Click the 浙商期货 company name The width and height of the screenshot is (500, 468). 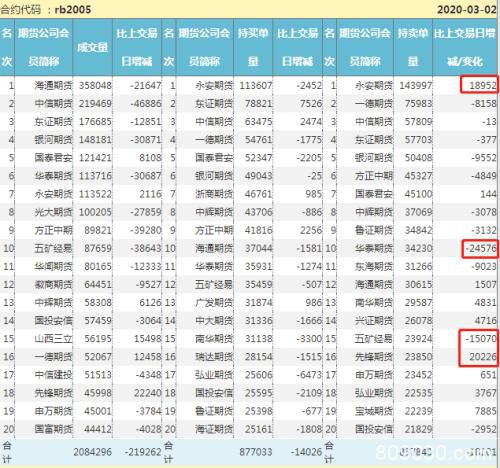(x=214, y=194)
